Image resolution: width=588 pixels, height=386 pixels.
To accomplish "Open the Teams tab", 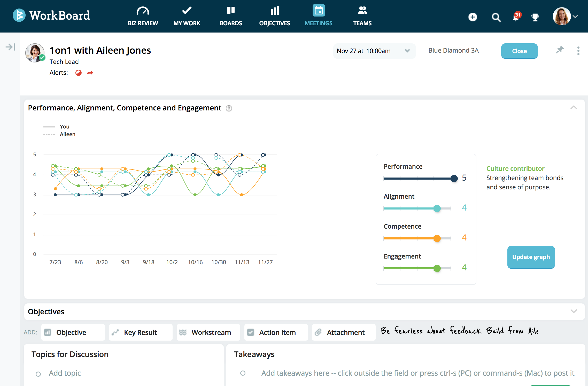I will (x=362, y=16).
